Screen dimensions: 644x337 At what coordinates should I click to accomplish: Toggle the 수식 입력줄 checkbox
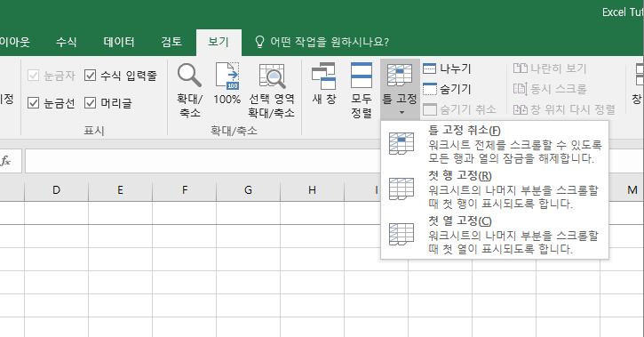90,76
